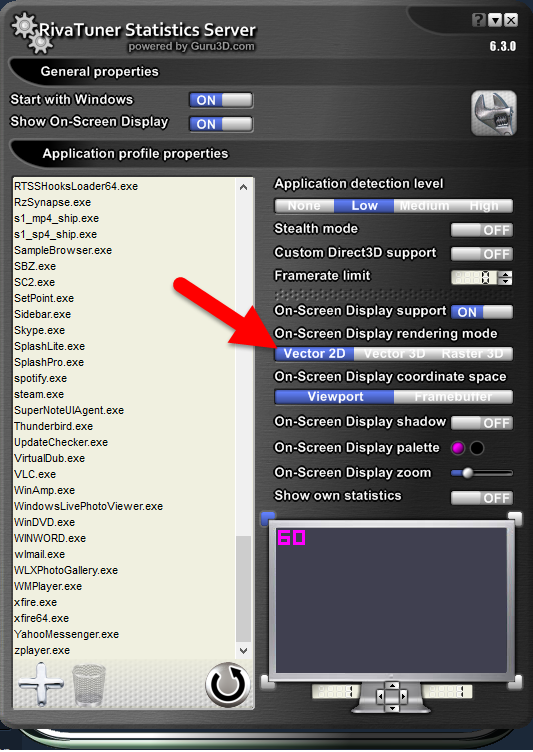This screenshot has height=752, width=533.
Task: Choose Viewport coordinate space
Action: click(x=334, y=397)
